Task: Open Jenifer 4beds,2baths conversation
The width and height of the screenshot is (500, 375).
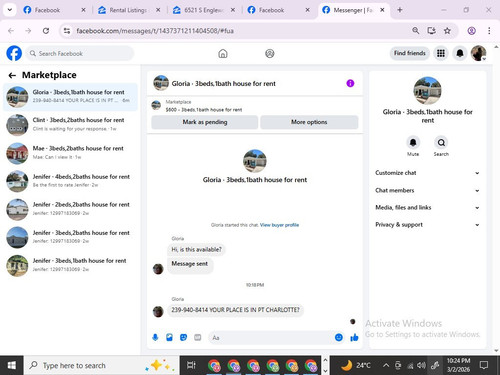Action: (70, 181)
